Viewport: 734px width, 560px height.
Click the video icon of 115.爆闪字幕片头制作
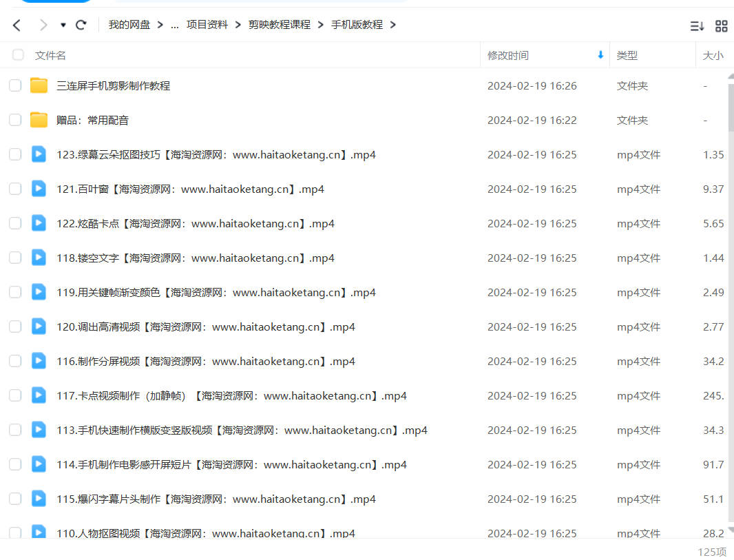pyautogui.click(x=39, y=498)
